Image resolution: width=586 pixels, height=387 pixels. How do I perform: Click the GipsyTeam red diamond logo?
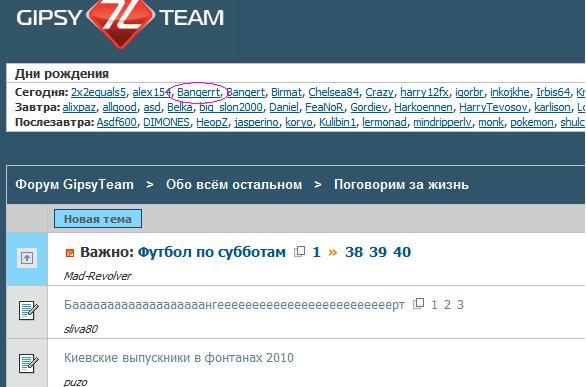tap(120, 22)
